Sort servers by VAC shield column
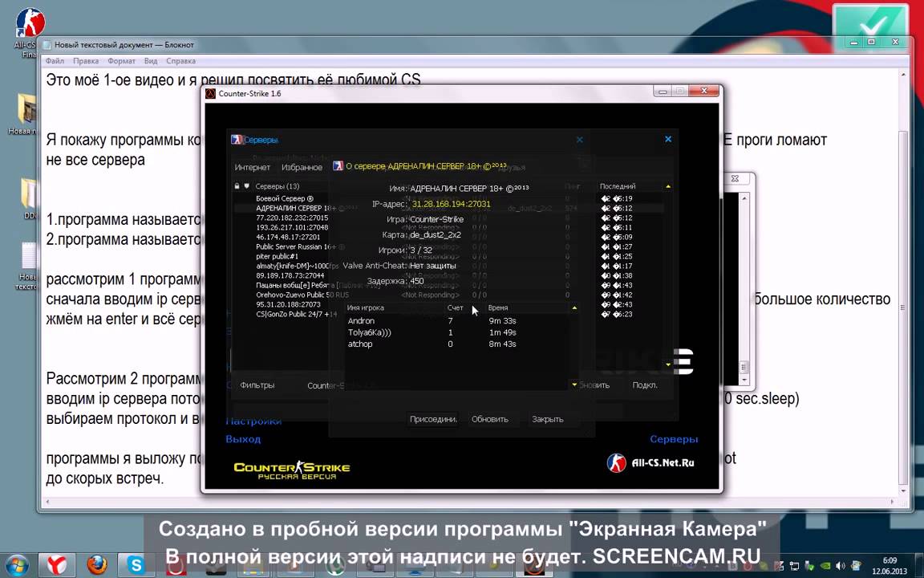The width and height of the screenshot is (924, 578). (247, 186)
